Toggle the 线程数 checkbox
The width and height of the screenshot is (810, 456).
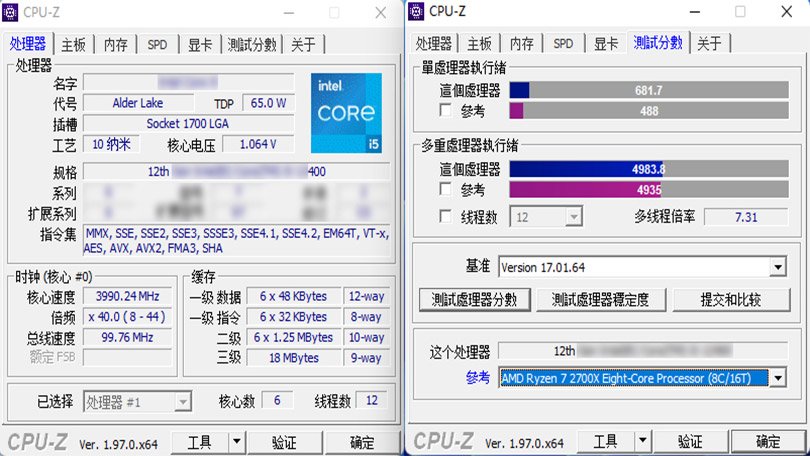click(x=446, y=216)
